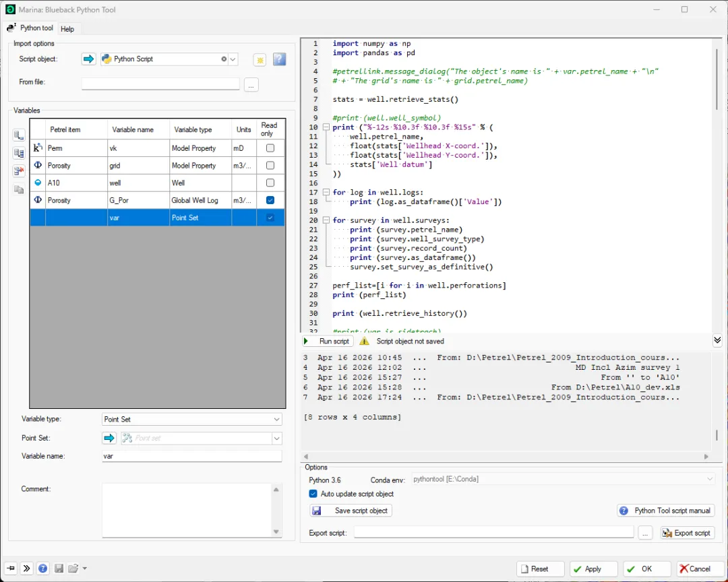Viewport: 728px width, 582px height.
Task: Click the add multiple variables icon
Action: 19,153
